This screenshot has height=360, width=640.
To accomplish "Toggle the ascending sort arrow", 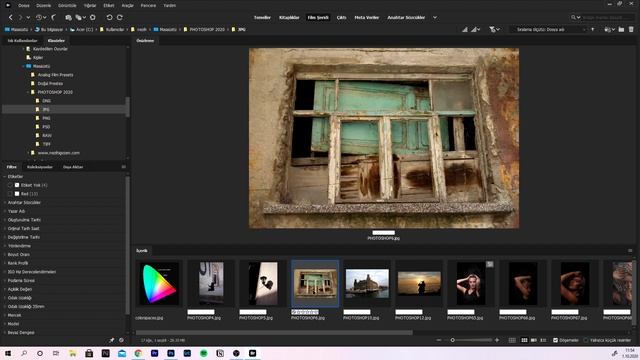I will pos(593,29).
